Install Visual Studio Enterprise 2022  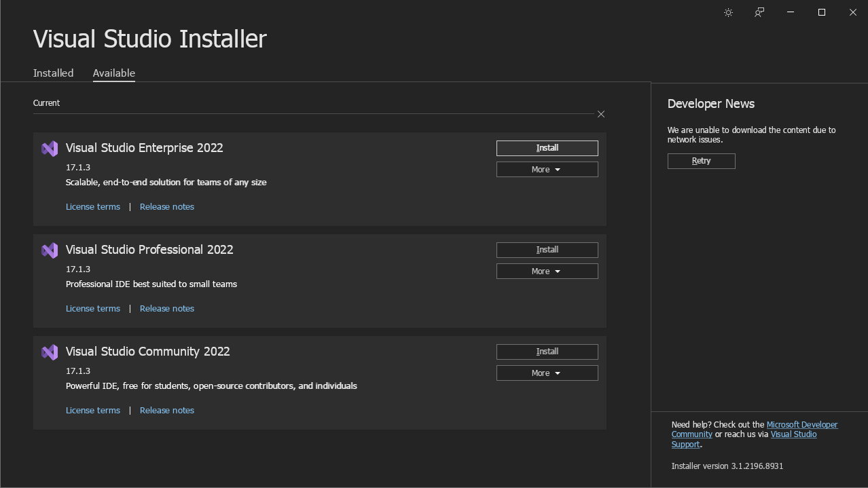coord(547,147)
